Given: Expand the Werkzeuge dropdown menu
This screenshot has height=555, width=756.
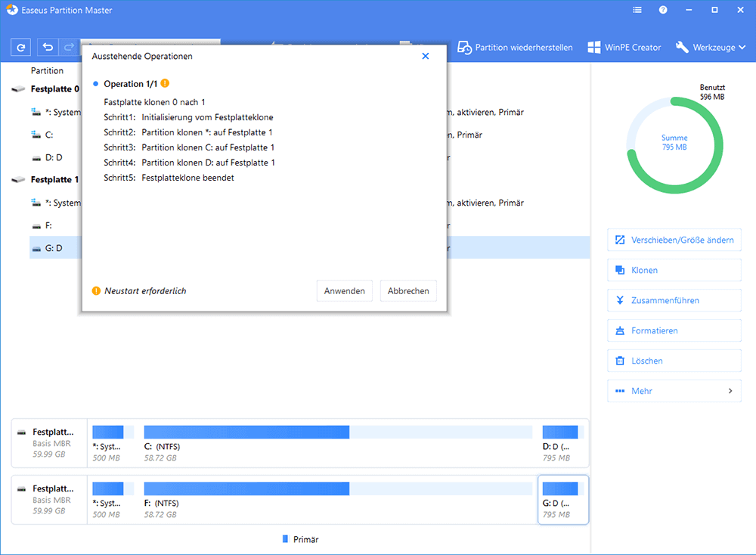Looking at the screenshot, I should pyautogui.click(x=711, y=47).
